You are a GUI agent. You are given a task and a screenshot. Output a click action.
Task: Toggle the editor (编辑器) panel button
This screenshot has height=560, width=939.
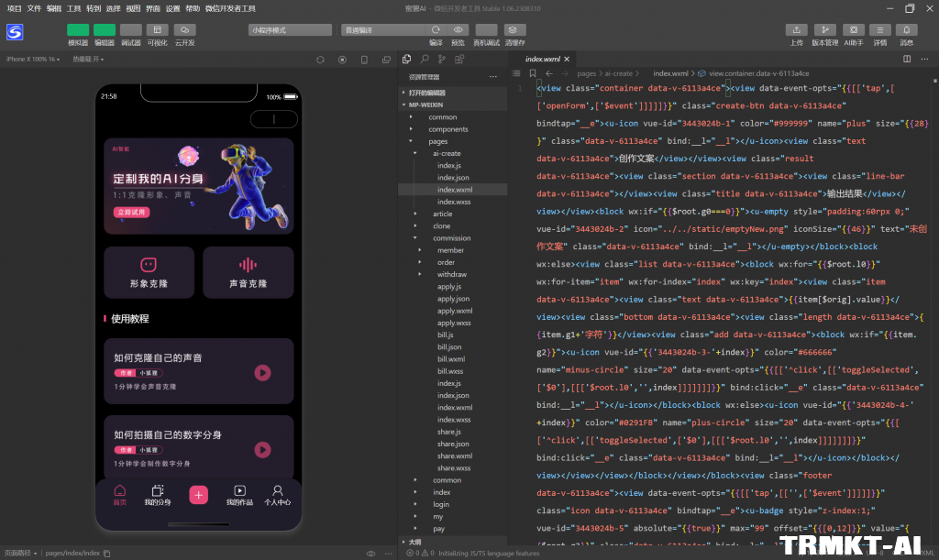pos(105,30)
